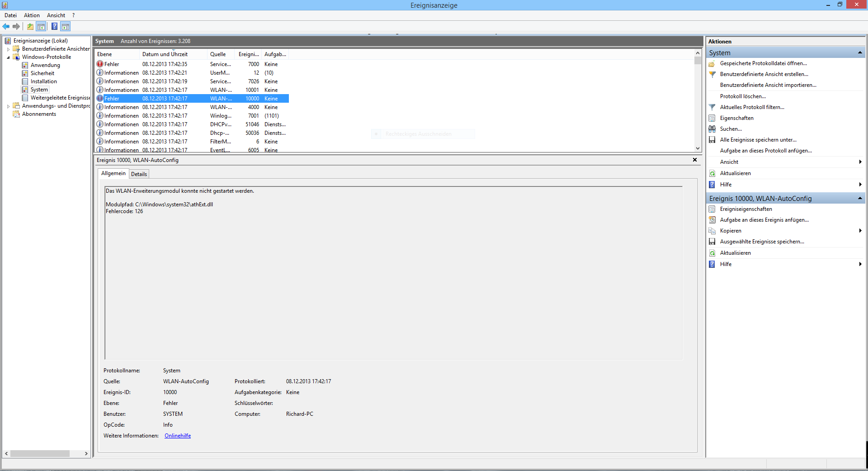The width and height of the screenshot is (868, 471).
Task: Click the Hilfe question icon under System actions
Action: [712, 185]
